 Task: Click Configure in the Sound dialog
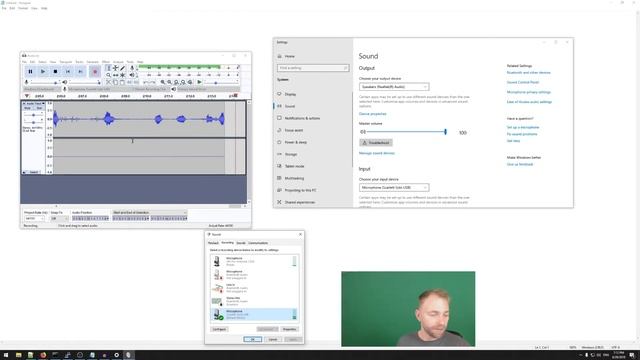(219, 329)
